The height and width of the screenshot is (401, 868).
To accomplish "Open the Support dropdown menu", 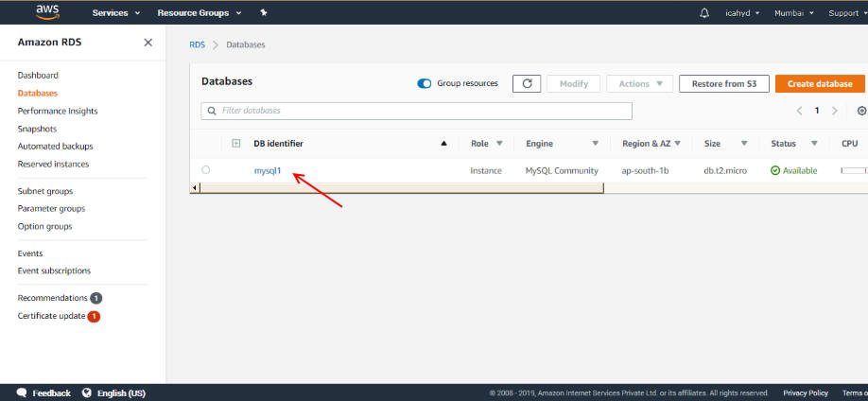I will pyautogui.click(x=847, y=13).
